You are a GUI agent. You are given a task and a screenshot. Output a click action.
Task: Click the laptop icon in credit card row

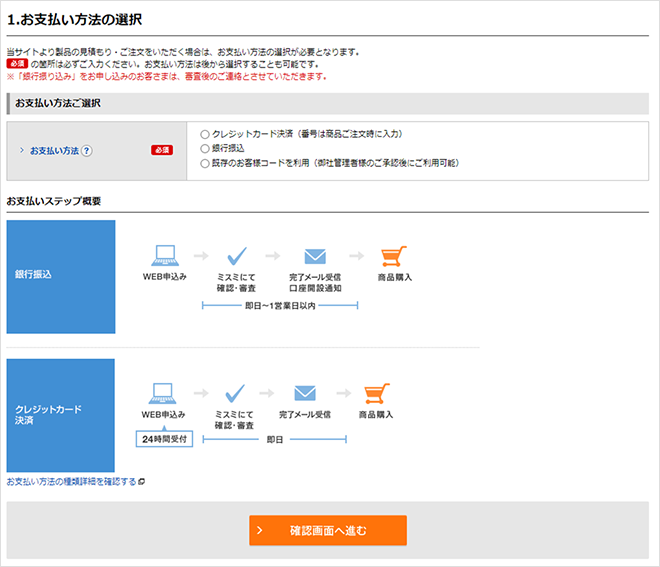pos(164,393)
